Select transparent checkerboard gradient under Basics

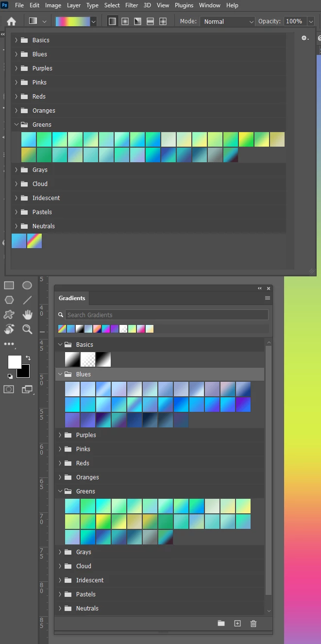pos(88,359)
